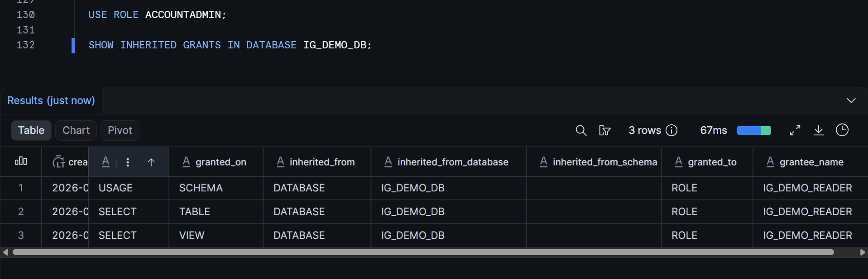Open column statistics chart icon
Screen dimensions: 868x279
(x=21, y=161)
